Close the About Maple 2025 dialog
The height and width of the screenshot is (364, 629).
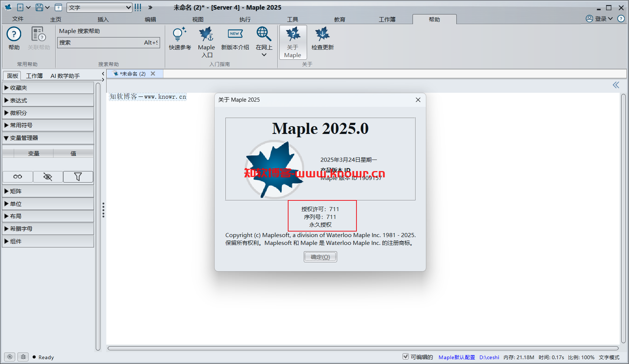point(418,100)
